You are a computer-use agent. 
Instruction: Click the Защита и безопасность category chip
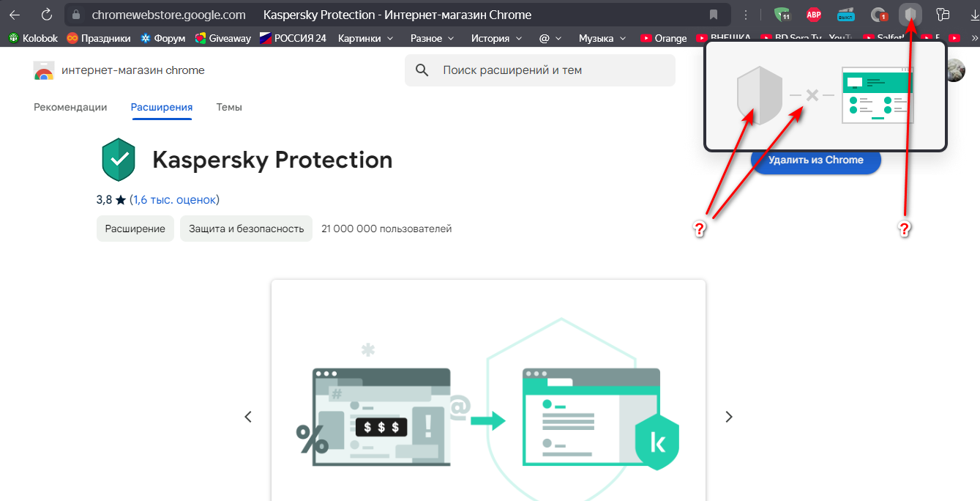point(246,229)
